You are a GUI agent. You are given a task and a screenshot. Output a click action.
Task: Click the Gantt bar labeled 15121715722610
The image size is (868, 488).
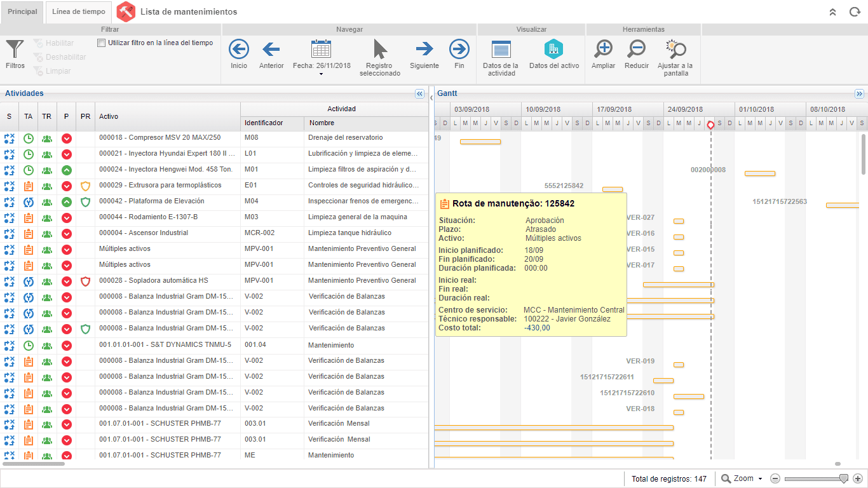click(689, 396)
